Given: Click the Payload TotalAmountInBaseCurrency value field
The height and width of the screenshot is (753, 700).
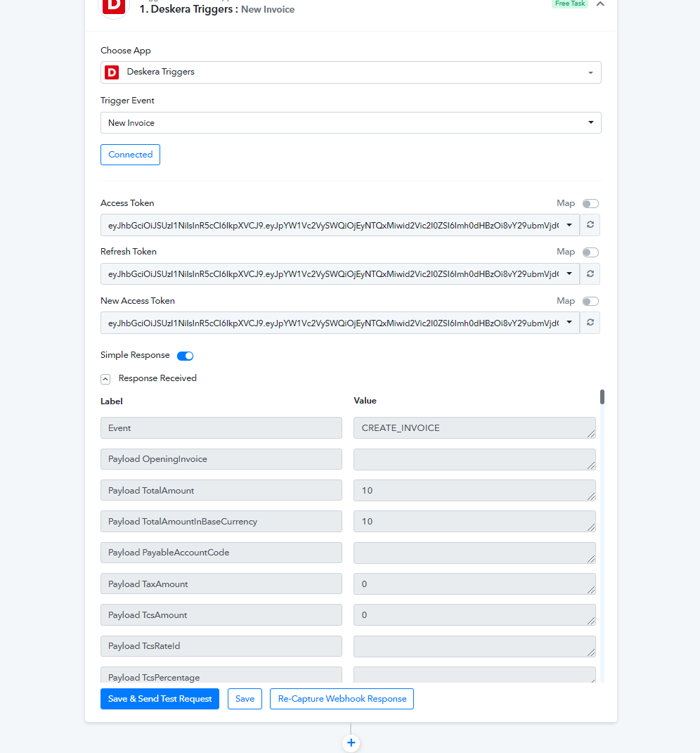Looking at the screenshot, I should click(474, 522).
